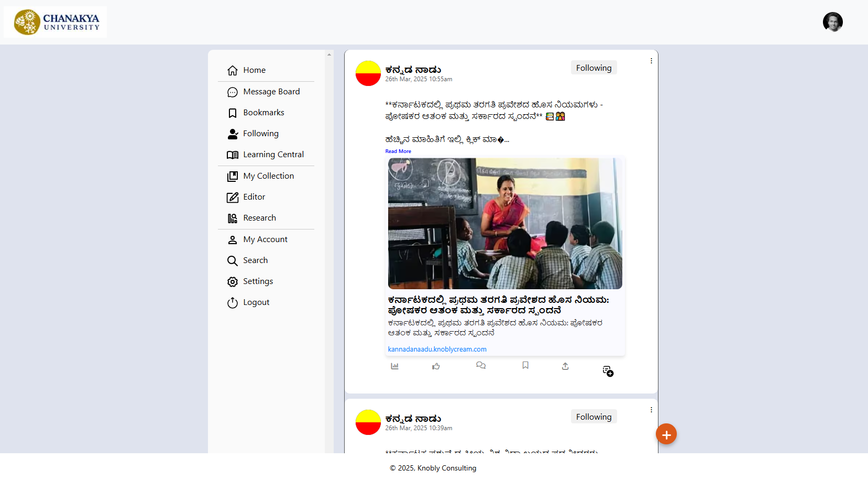Screen dimensions: 868x481
Task: Click Logout in the sidebar
Action: tap(256, 302)
